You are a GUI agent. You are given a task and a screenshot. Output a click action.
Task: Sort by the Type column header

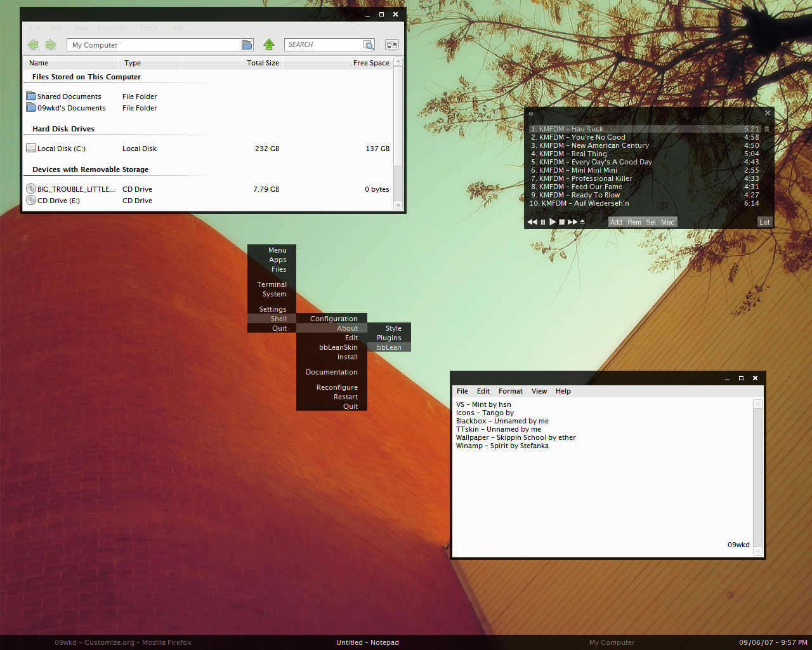point(150,63)
